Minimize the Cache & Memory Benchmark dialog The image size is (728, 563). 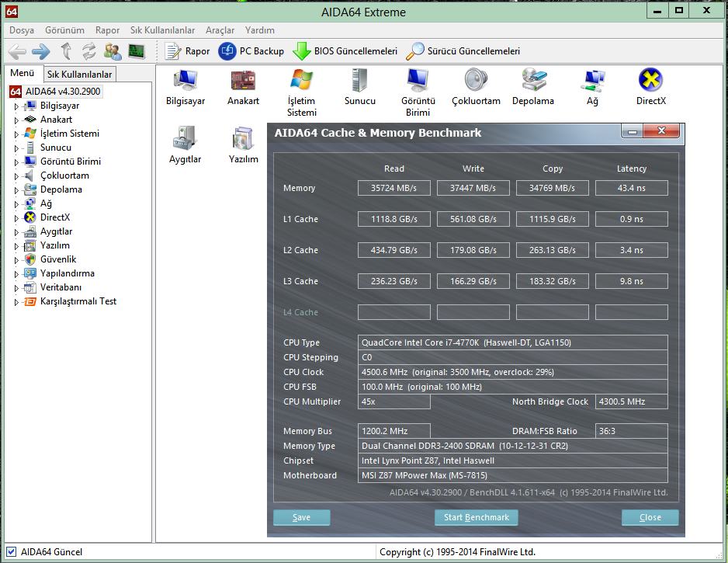click(x=632, y=131)
